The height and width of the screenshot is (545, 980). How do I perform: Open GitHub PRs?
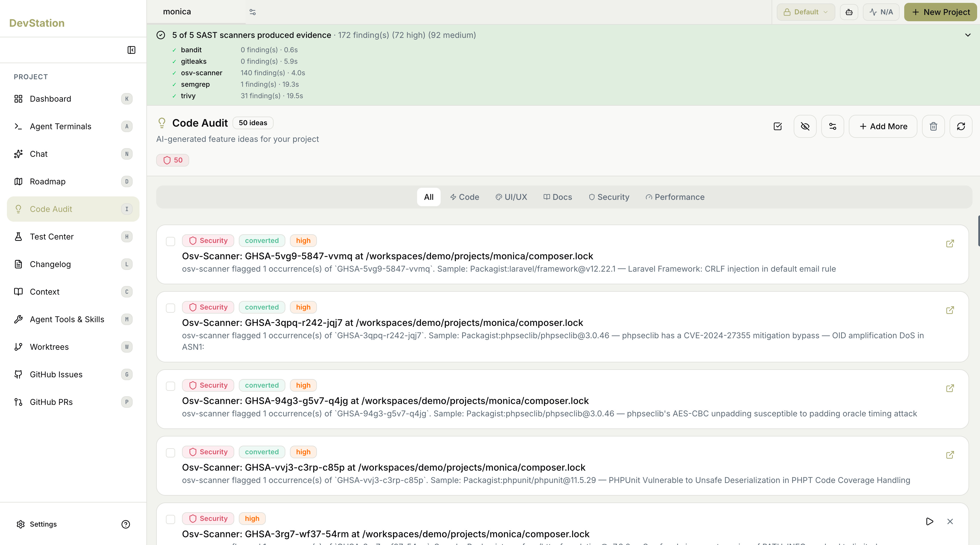(73, 402)
